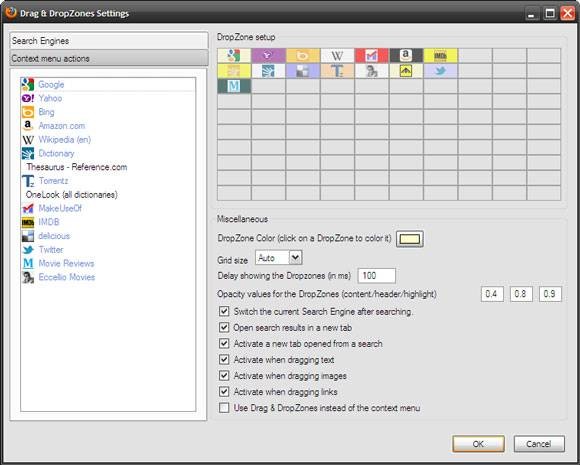Open the DropZone Color picker swatch

[x=410, y=239]
